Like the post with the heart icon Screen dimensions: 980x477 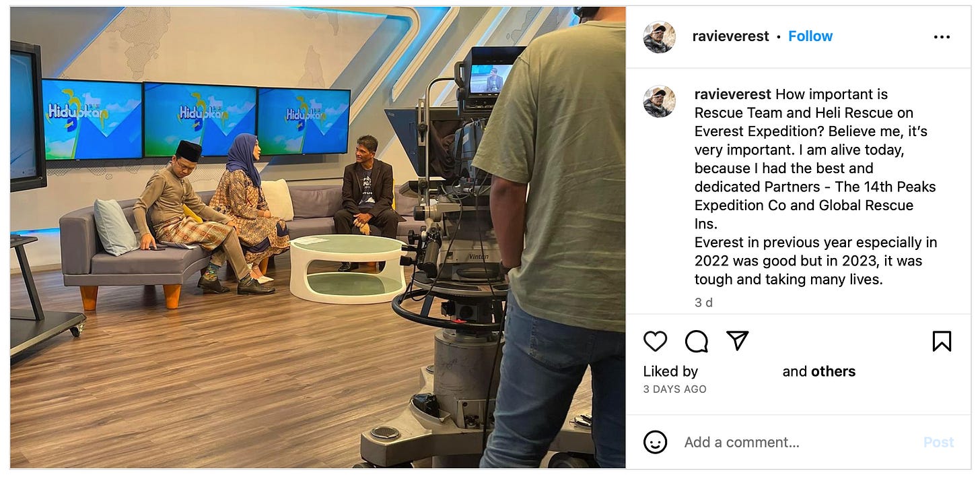[655, 342]
